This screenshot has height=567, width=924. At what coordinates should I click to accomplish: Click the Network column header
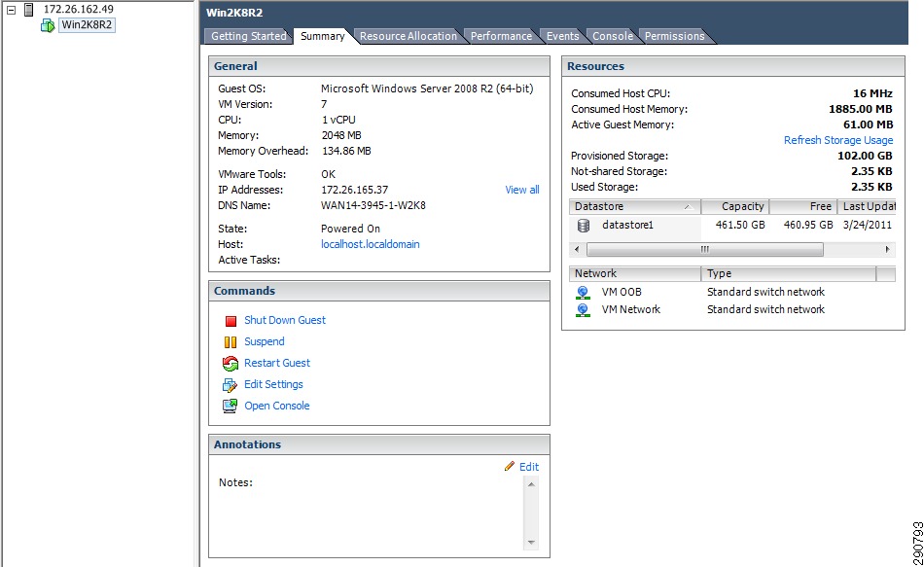point(635,273)
